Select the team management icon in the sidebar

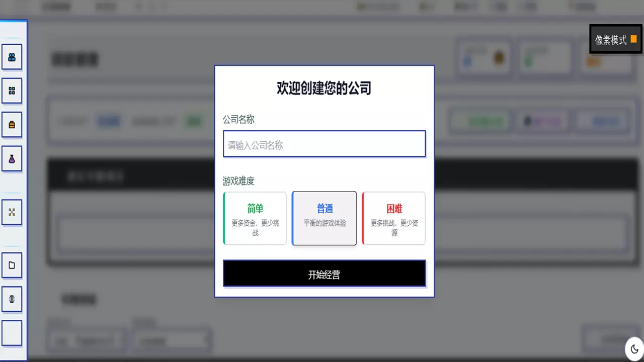[12, 56]
